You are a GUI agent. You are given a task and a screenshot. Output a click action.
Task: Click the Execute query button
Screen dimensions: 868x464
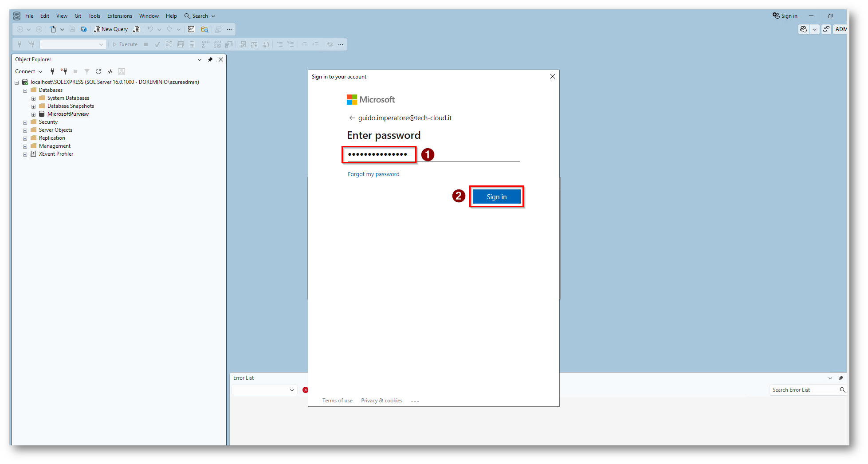click(x=125, y=44)
